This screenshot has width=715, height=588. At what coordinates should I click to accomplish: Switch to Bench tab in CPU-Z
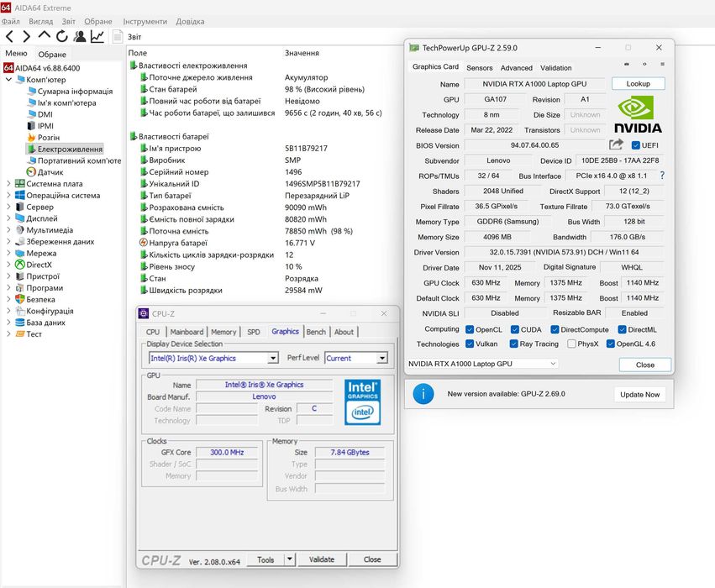(316, 332)
